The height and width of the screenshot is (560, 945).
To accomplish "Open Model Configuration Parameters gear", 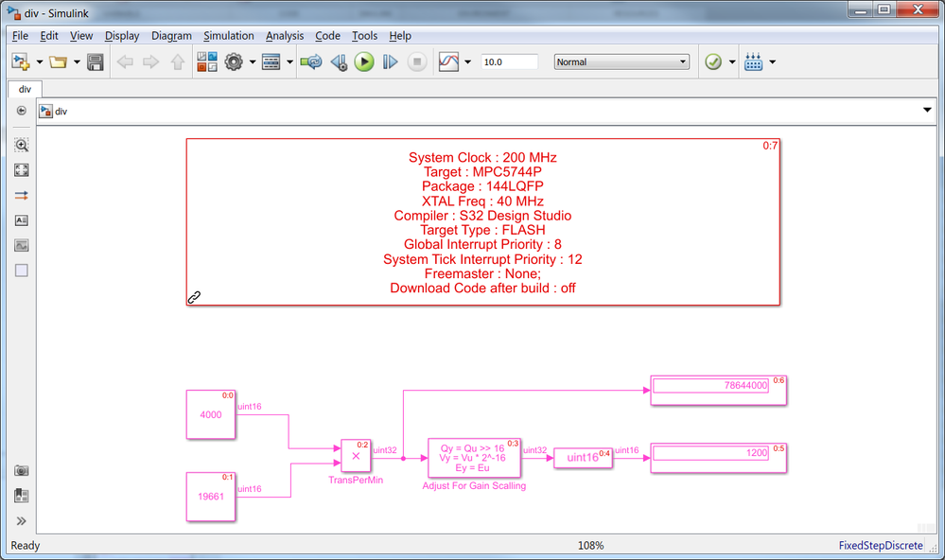I will click(234, 61).
